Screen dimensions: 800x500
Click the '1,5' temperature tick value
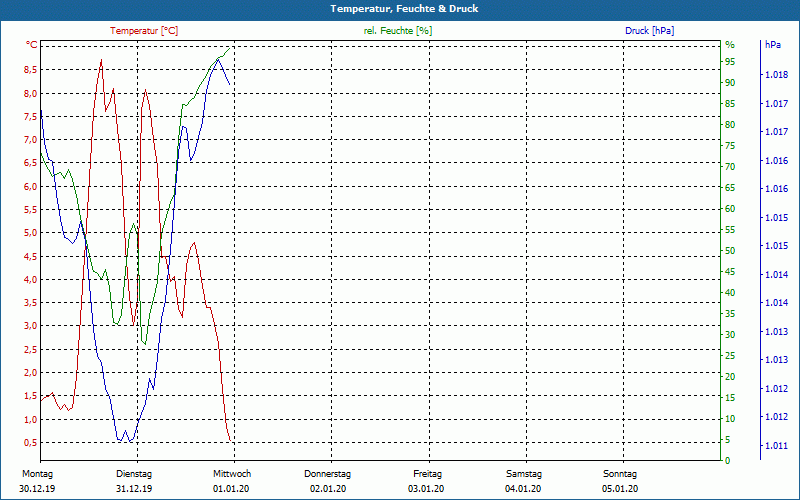click(x=31, y=396)
